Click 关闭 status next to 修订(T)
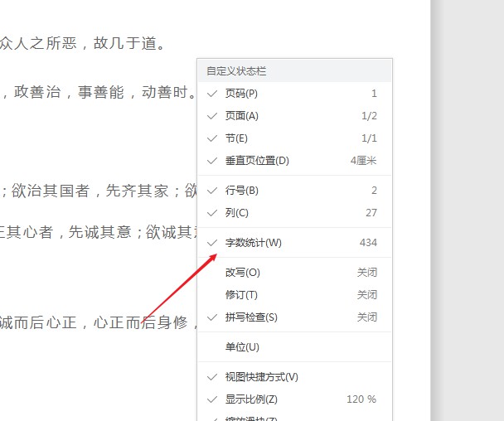Screen dimensions: 504x421 click(366, 295)
